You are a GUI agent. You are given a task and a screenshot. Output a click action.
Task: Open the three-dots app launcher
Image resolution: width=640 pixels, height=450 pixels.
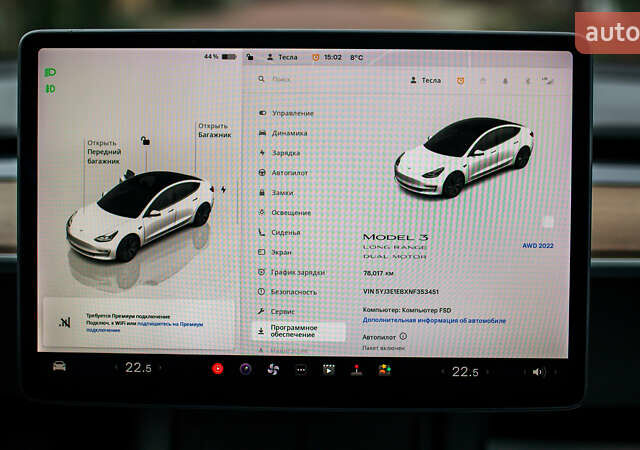(x=301, y=369)
